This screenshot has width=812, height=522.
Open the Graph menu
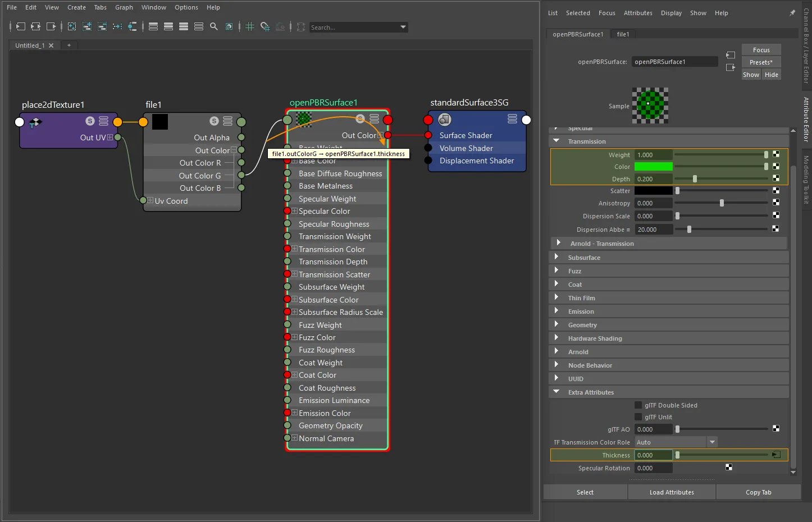[124, 7]
